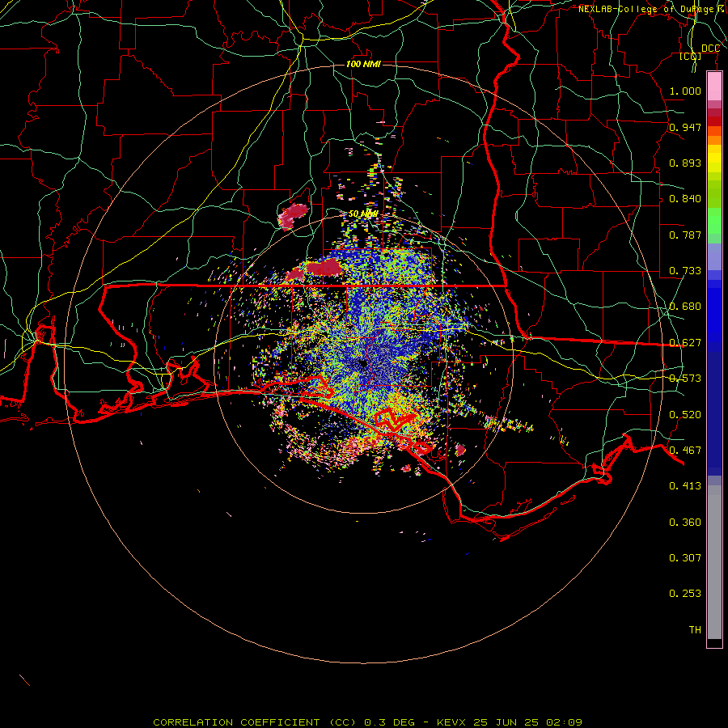Click the Correlation Coefficient caption at bottom

pos(367,722)
